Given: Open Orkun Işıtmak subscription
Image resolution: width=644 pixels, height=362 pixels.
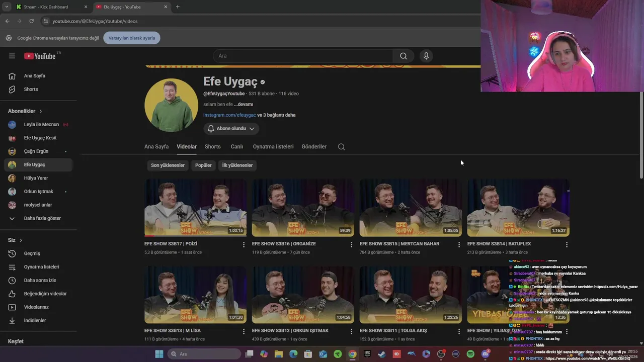Looking at the screenshot, I should coord(38,192).
